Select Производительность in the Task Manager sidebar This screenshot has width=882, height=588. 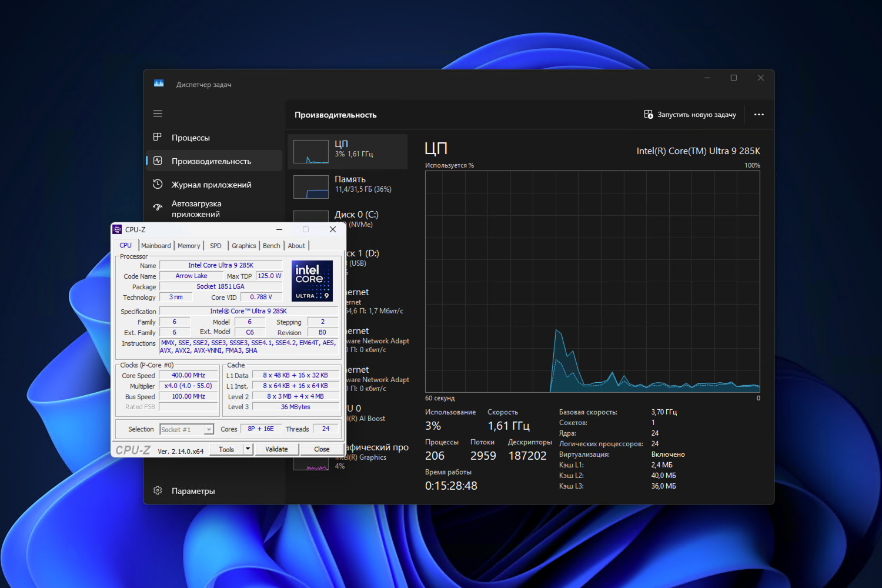click(x=214, y=161)
